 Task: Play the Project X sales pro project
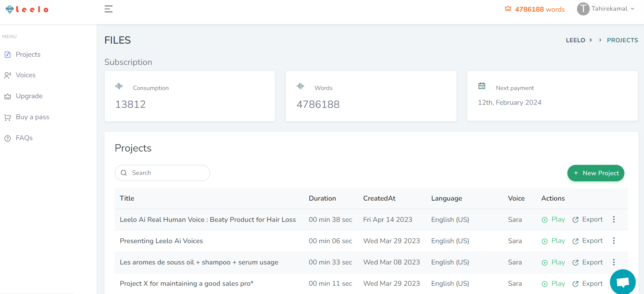pos(553,284)
